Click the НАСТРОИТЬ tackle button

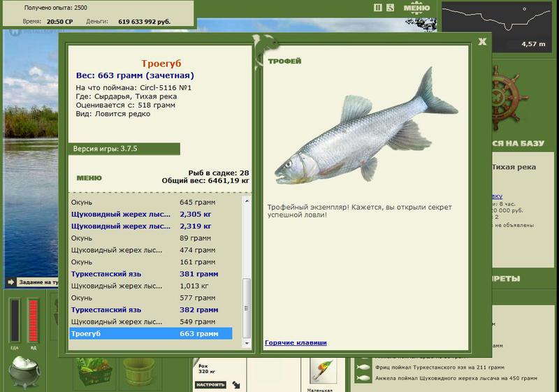(210, 385)
